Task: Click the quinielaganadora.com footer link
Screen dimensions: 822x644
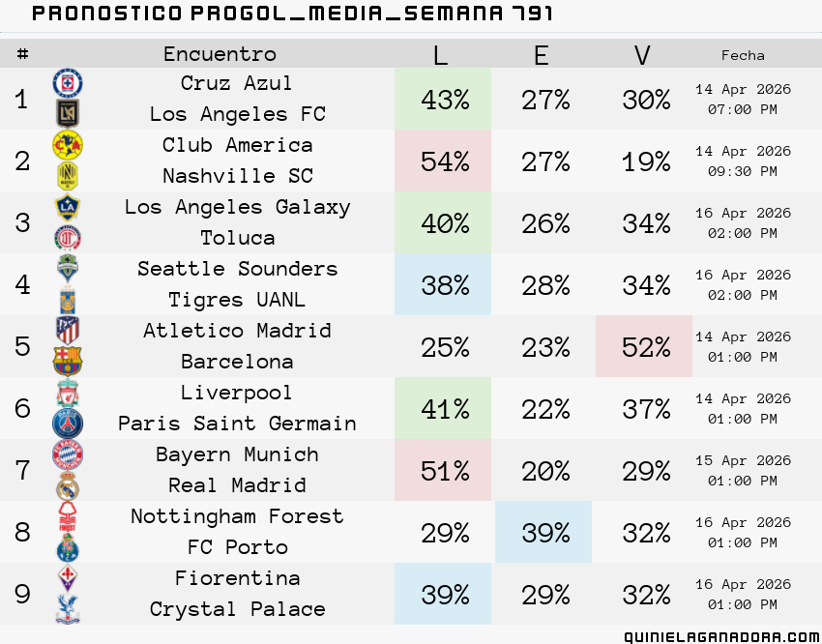Action: [x=723, y=636]
